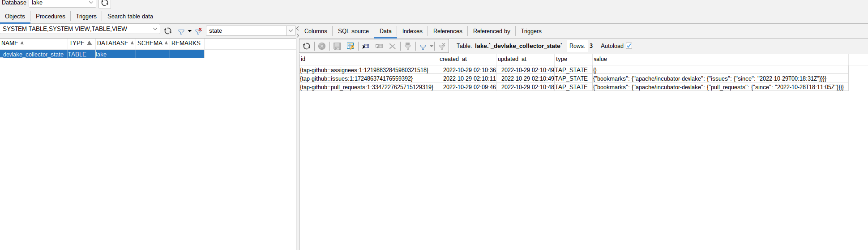
Task: Click the value column header
Action: click(720, 59)
